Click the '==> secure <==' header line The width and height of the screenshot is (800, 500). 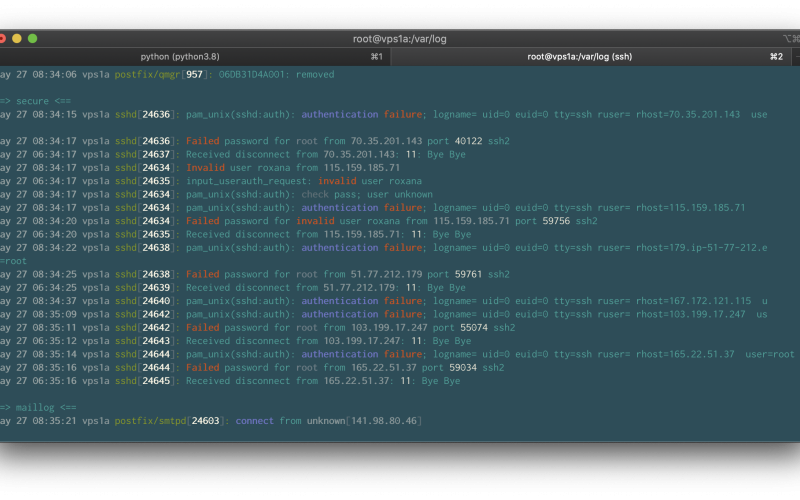click(36, 101)
